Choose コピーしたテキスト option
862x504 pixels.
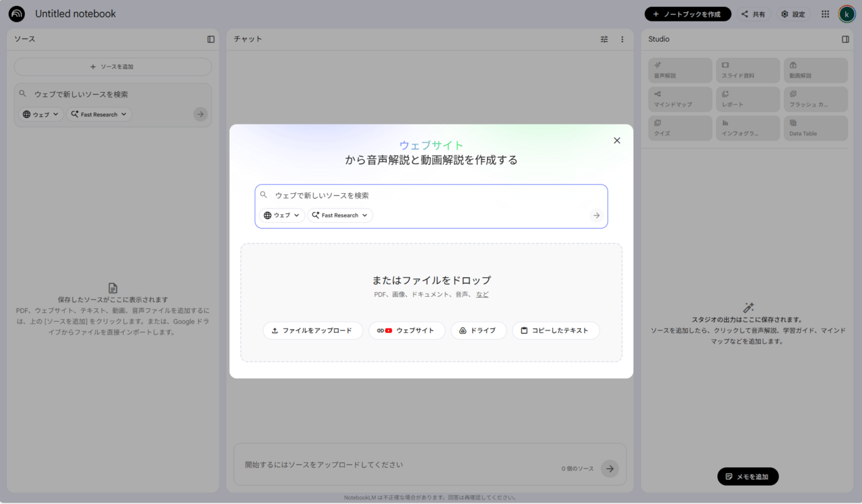(x=556, y=330)
